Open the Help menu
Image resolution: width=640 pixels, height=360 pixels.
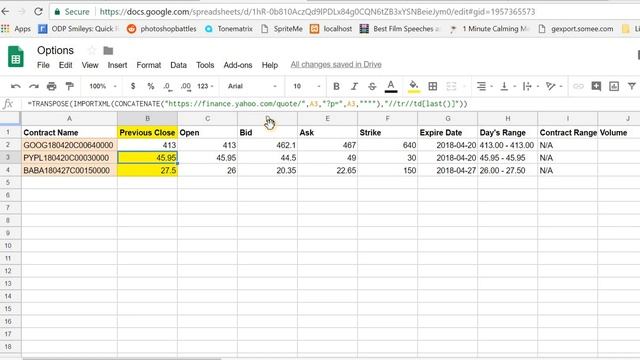pos(270,65)
